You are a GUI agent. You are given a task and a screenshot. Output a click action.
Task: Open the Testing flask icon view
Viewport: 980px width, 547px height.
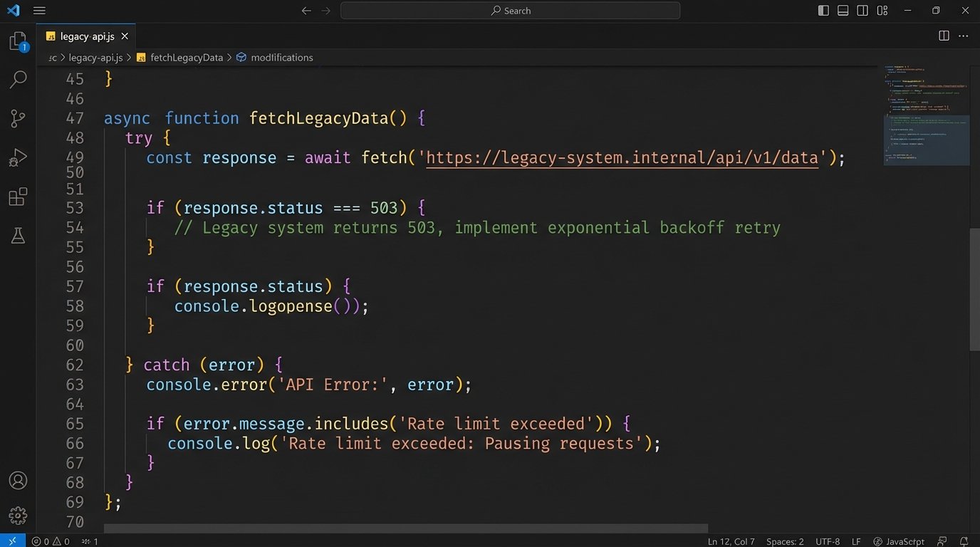[18, 236]
